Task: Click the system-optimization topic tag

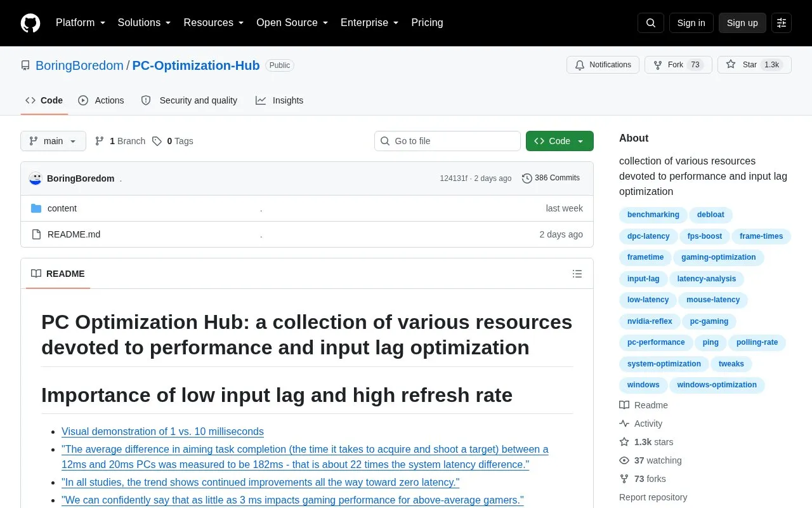Action: tap(664, 364)
